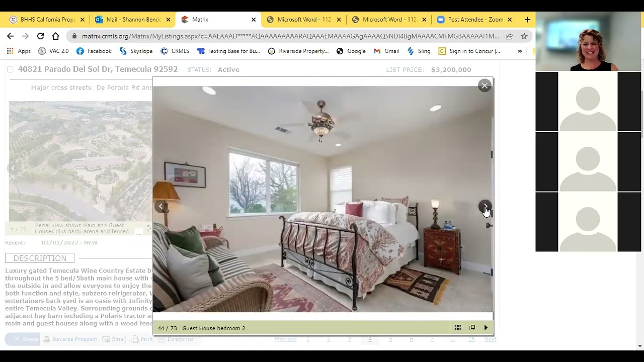The image size is (644, 362).
Task: Open Texting Base for Bu... bookmark
Action: point(228,51)
